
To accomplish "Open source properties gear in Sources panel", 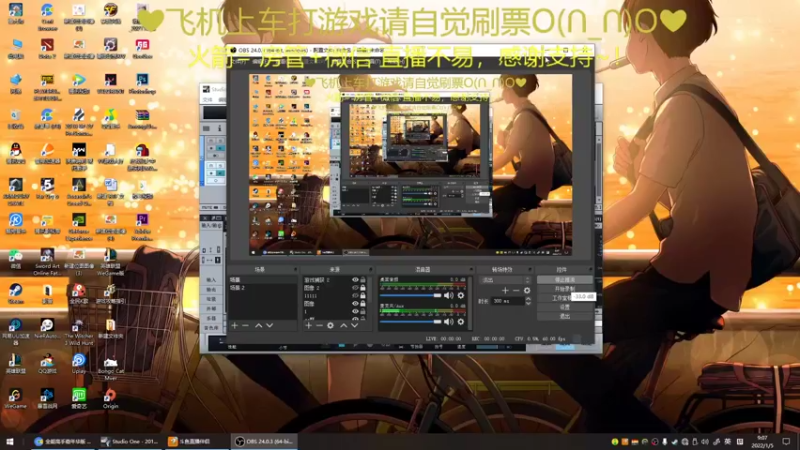I will [330, 326].
